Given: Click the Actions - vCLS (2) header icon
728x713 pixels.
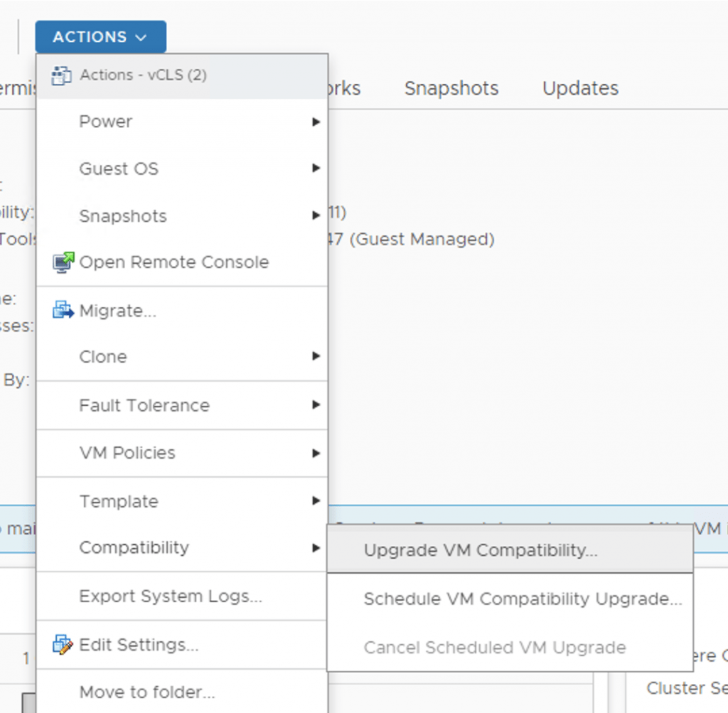Looking at the screenshot, I should tap(63, 75).
